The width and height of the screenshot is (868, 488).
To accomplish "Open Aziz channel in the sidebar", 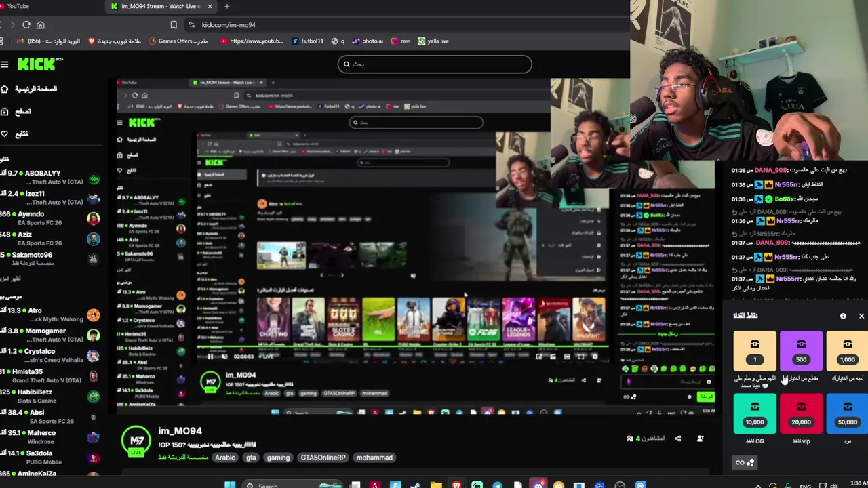I will pos(50,239).
